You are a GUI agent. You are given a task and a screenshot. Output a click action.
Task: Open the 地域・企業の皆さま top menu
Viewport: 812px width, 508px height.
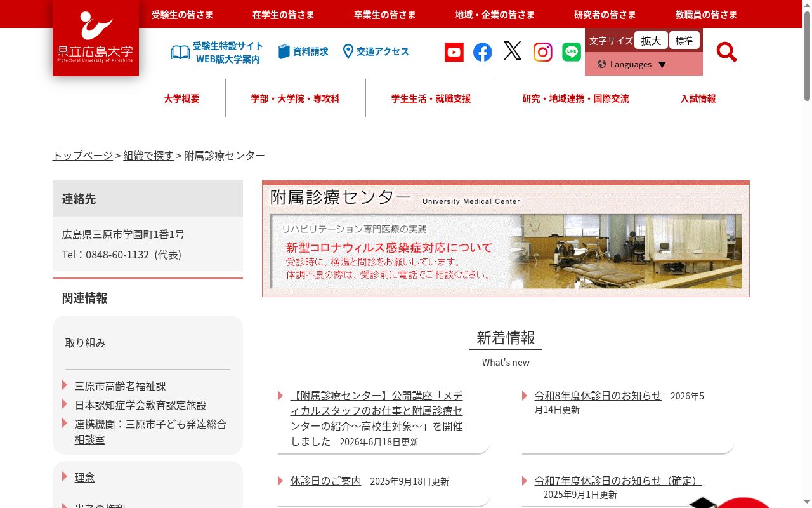point(495,15)
